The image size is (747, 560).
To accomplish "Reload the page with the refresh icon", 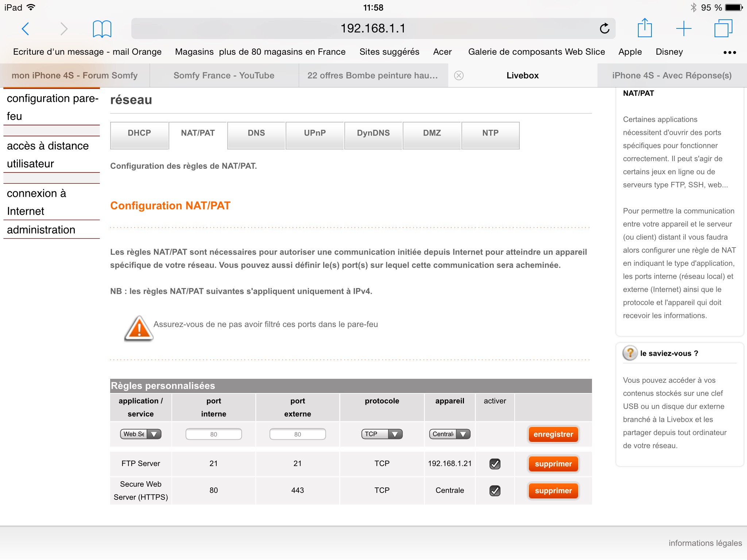I will [604, 28].
